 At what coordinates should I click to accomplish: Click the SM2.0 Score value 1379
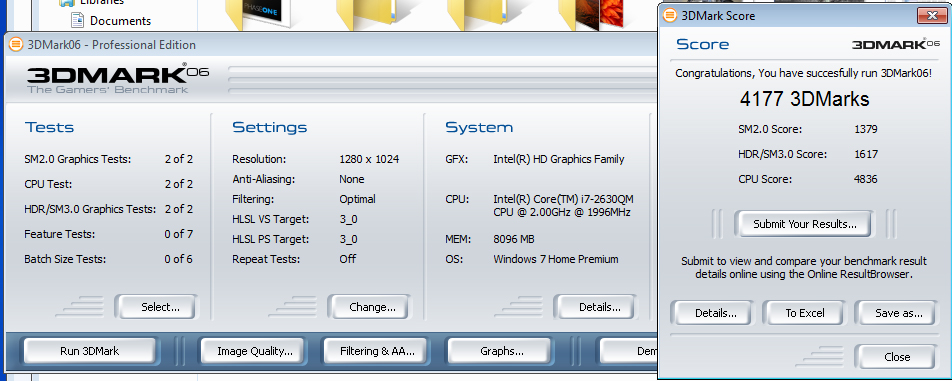[866, 129]
